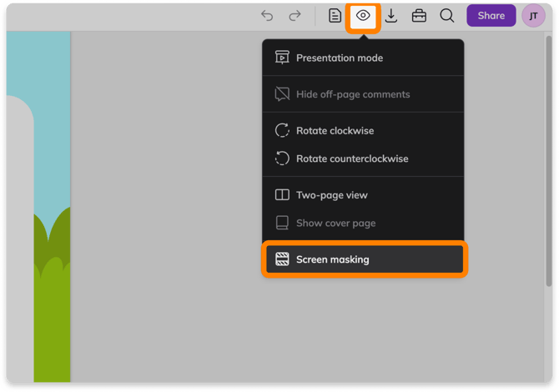Click the two-page split layout icon
Image resolution: width=559 pixels, height=392 pixels.
point(282,195)
